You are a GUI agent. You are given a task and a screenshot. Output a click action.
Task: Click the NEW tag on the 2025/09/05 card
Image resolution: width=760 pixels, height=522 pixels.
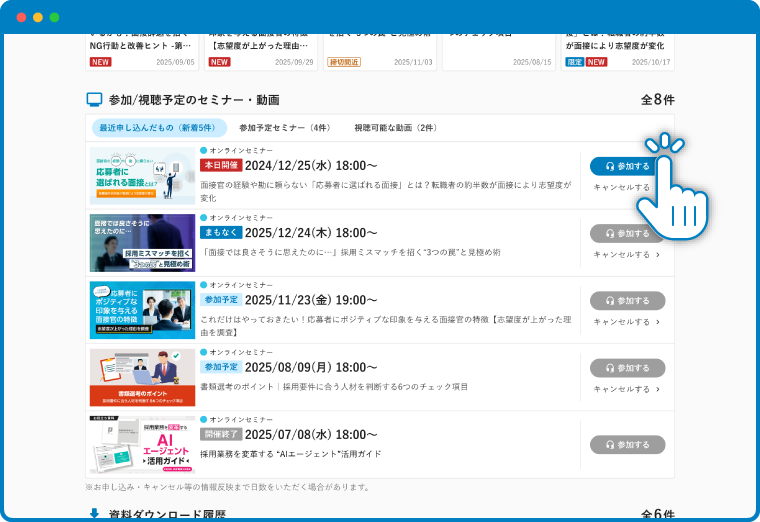pyautogui.click(x=100, y=62)
